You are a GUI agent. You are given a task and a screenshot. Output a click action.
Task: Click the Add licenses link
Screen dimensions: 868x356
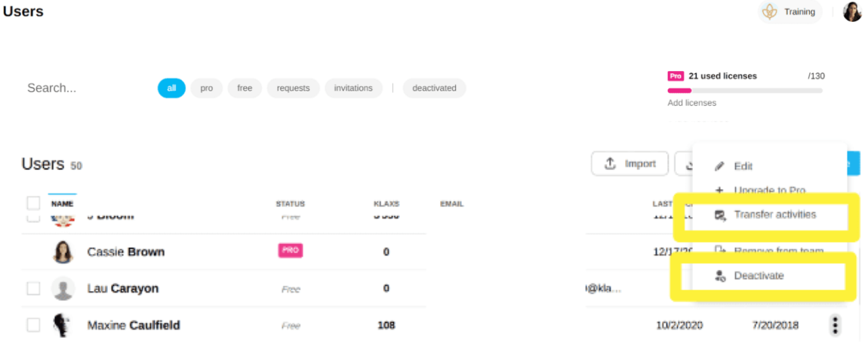click(691, 103)
